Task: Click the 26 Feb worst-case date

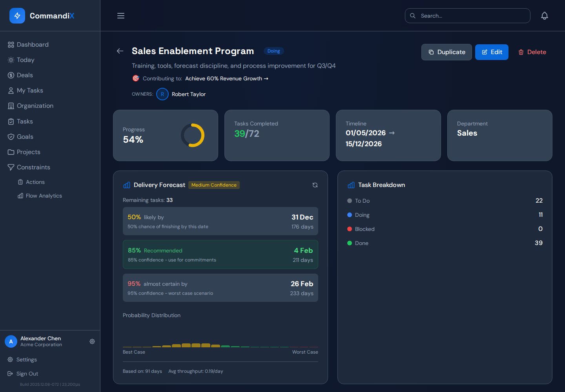Action: click(x=302, y=284)
